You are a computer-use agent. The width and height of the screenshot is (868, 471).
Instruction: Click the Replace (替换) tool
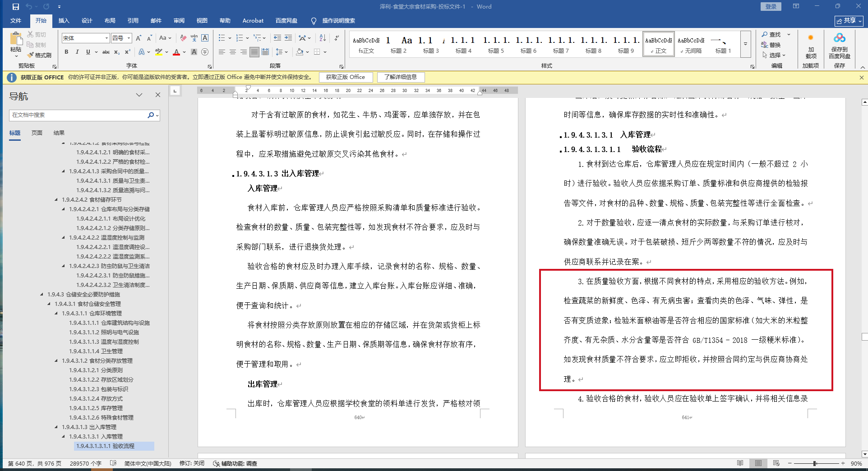pos(771,45)
